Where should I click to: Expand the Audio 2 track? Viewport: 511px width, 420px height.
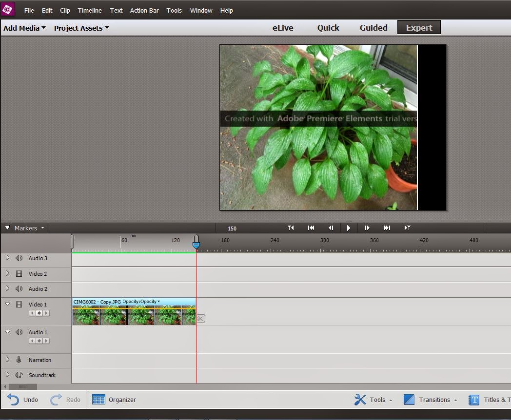[7, 288]
